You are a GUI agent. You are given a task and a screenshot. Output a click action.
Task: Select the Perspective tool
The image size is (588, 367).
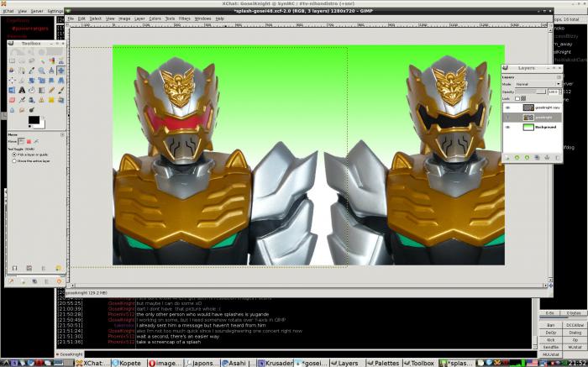pos(61,81)
